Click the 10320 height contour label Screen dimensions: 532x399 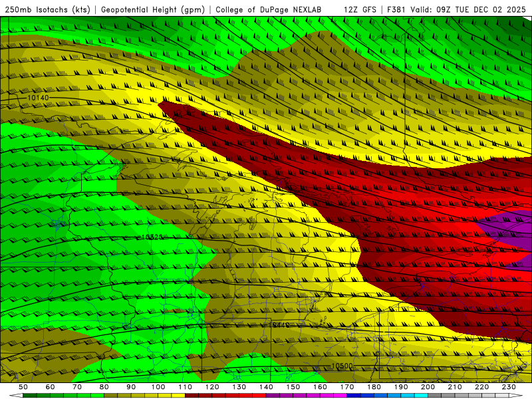[152, 237]
